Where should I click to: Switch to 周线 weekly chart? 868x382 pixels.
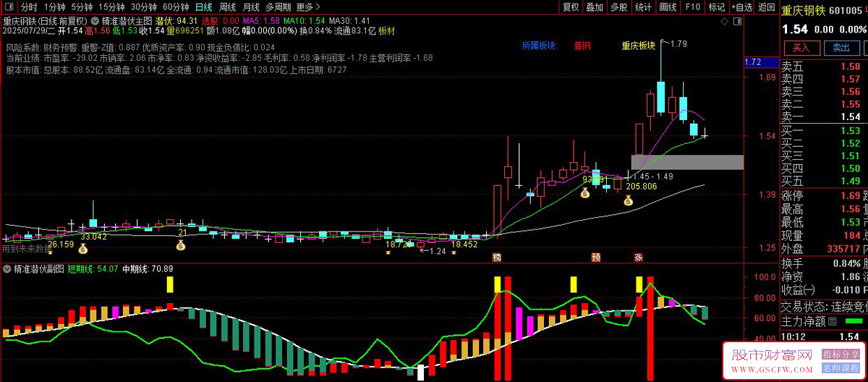(x=227, y=7)
